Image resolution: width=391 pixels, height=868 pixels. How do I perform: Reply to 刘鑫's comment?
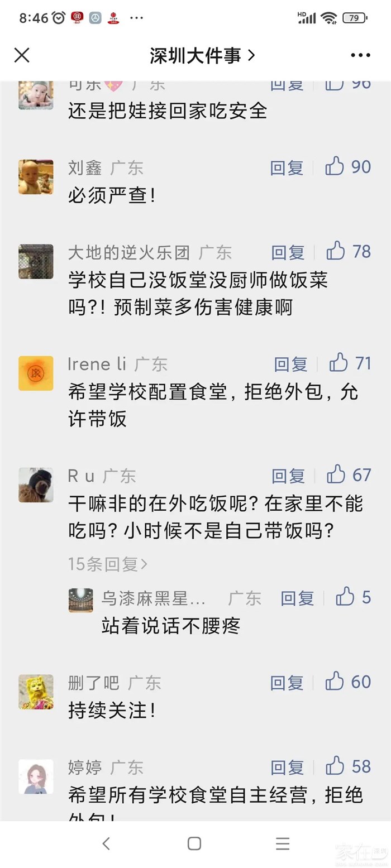[287, 167]
